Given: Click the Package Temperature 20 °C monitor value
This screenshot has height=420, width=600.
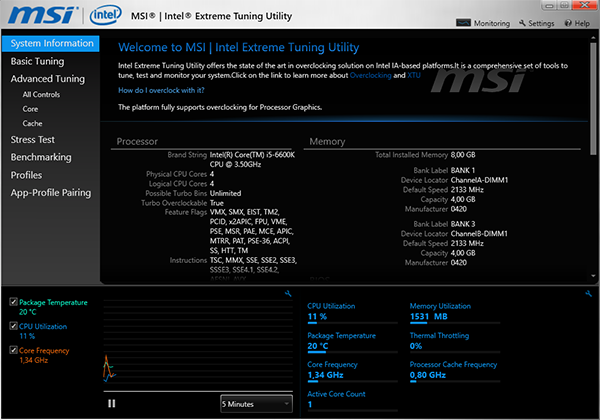Looking at the screenshot, I should pos(318,346).
